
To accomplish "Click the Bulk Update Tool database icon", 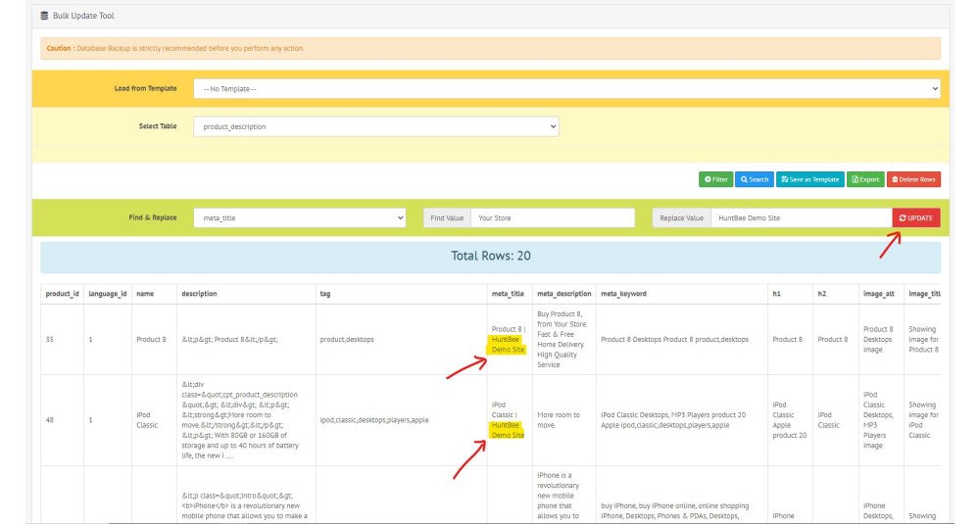I will point(44,16).
